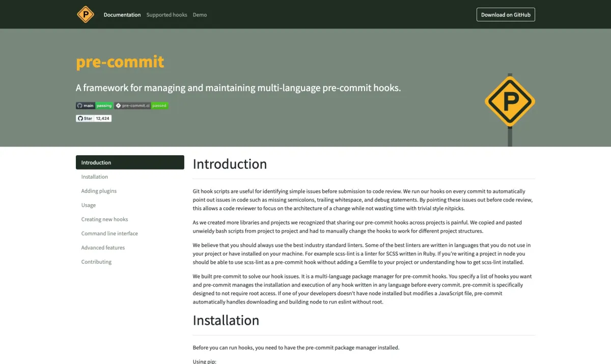Open Advanced features in the sidebar
The image size is (611, 364).
pyautogui.click(x=130, y=248)
